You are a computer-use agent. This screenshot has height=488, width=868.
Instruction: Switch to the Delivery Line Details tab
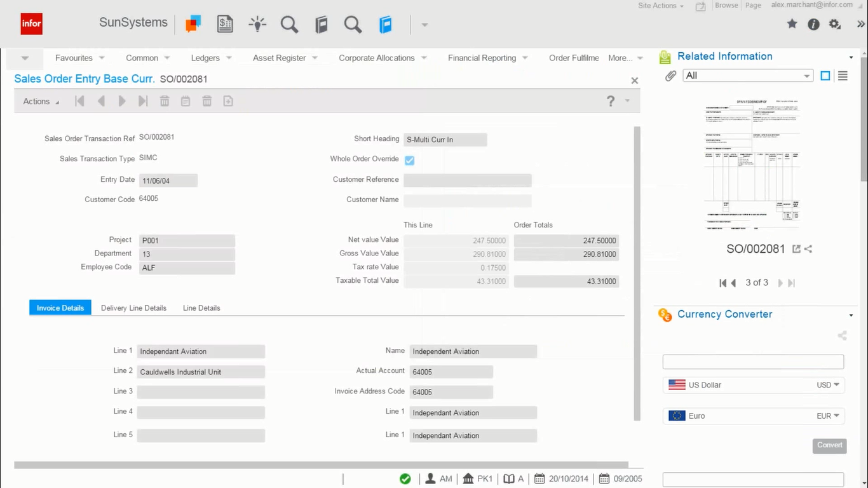(133, 308)
